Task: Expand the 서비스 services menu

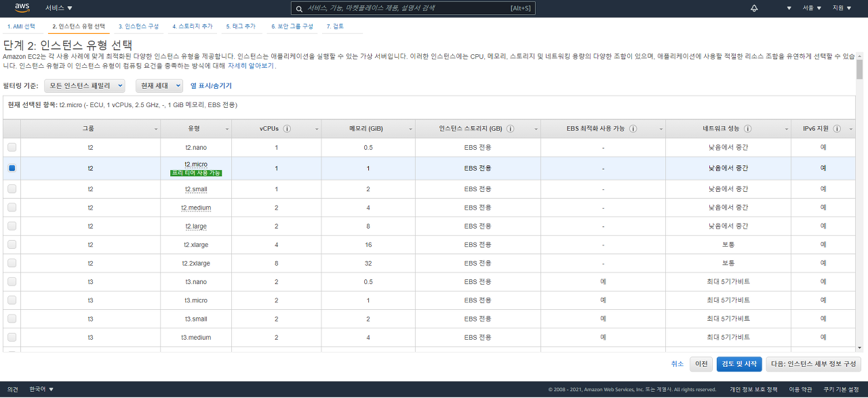Action: pyautogui.click(x=59, y=8)
